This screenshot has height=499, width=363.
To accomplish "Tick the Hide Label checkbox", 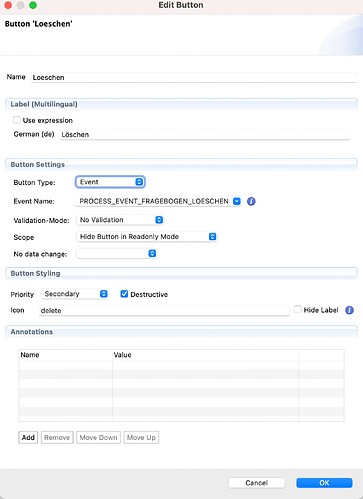I will pos(298,309).
